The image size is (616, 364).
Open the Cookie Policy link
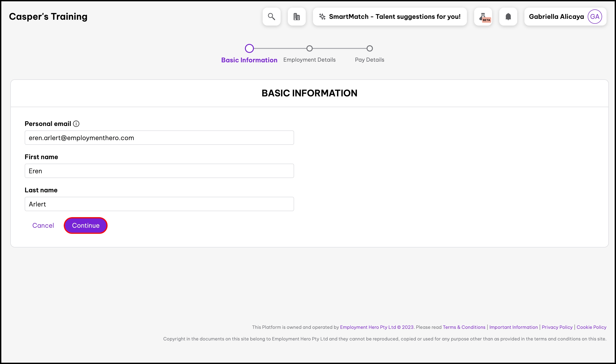pos(591,327)
